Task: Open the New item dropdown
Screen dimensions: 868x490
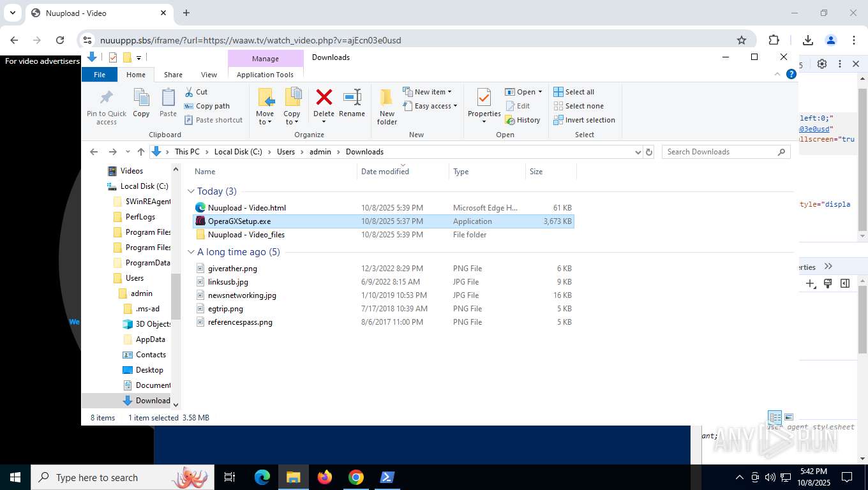Action: [x=427, y=92]
